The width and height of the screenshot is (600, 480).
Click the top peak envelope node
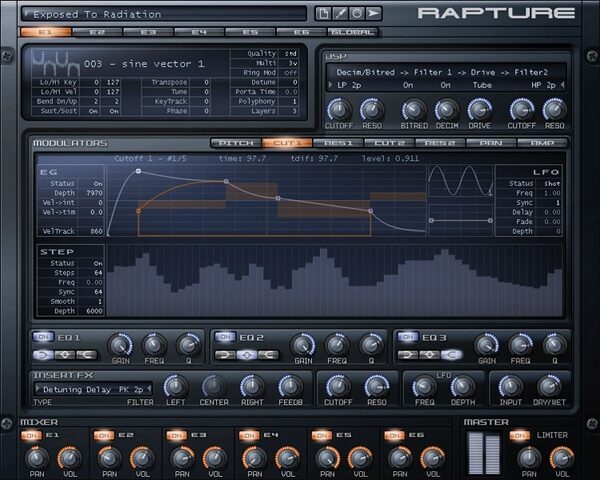[x=139, y=171]
